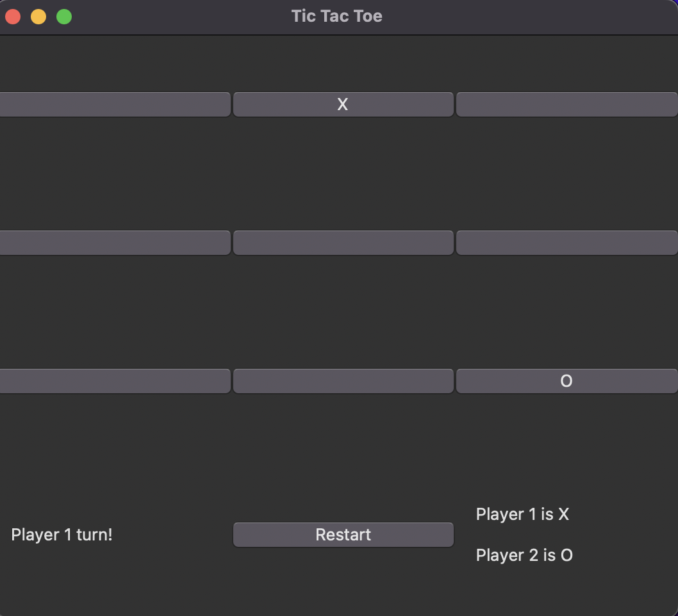Click the "Player 2 is O" label
Screen dimensions: 678x616
[524, 555]
